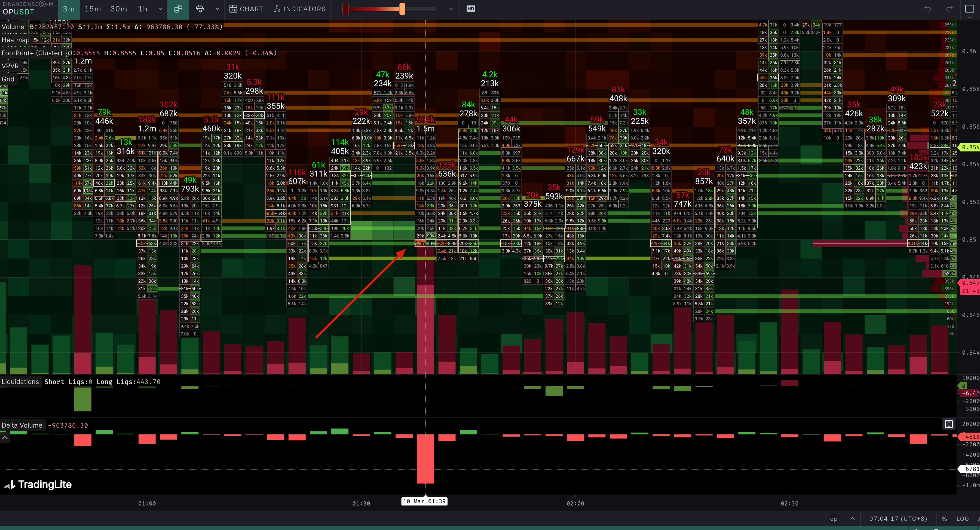Screen dimensions: 980x530
Task: Click the fullscreen square icon
Action: [x=970, y=9]
